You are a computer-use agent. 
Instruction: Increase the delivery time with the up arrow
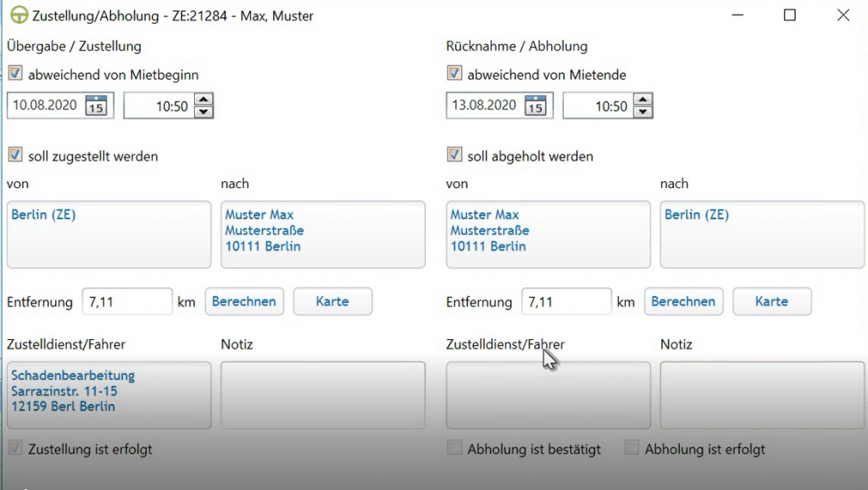click(203, 100)
